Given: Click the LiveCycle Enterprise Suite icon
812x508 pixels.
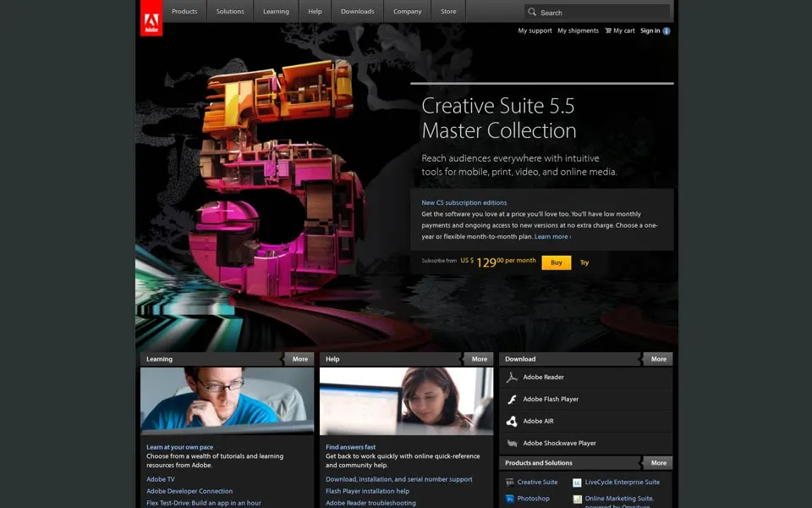Looking at the screenshot, I should (577, 483).
